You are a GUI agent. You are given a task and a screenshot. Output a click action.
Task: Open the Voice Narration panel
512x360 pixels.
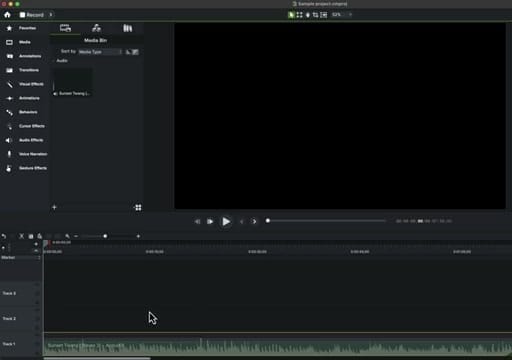(27, 154)
